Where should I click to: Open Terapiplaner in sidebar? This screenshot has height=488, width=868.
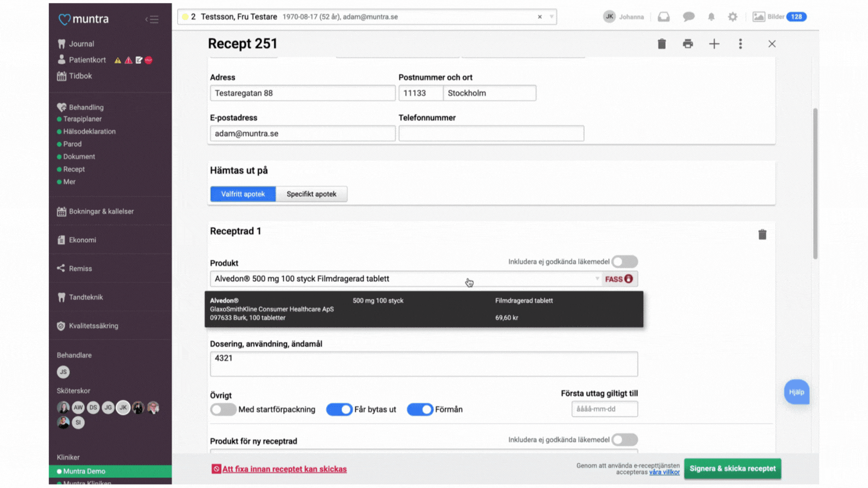coord(83,119)
